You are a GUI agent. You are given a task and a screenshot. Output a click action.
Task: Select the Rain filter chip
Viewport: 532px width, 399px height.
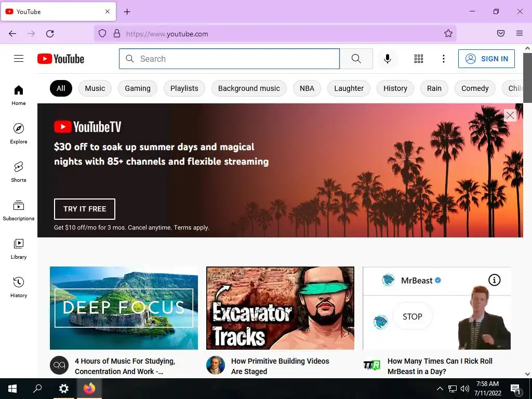[434, 88]
